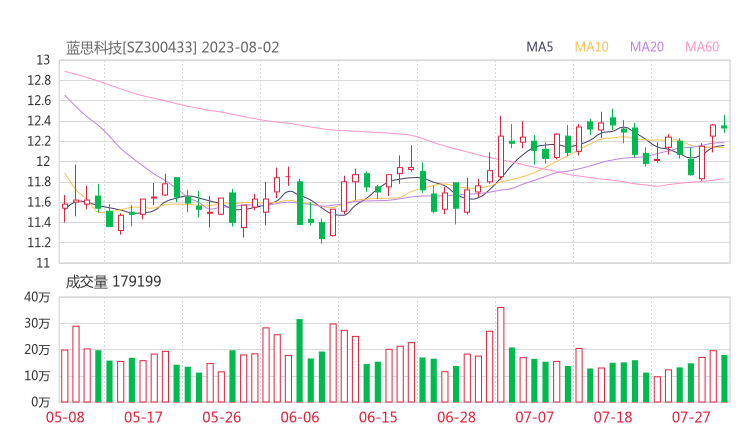Click the 40万 volume axis label

37,297
